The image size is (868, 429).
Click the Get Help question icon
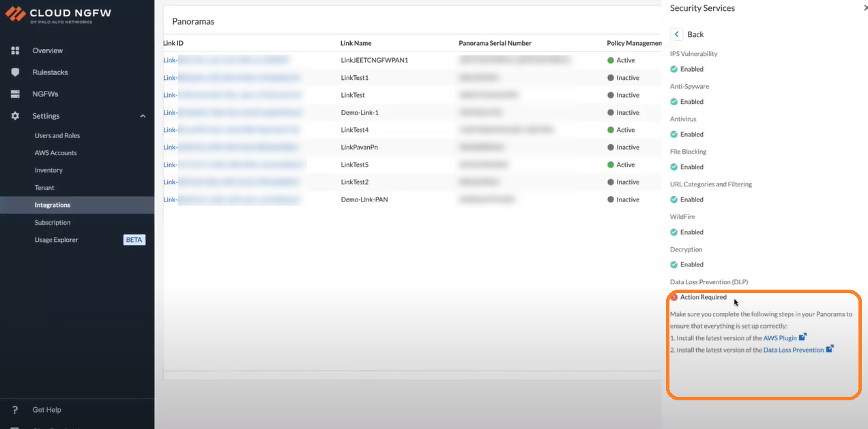[x=15, y=410]
